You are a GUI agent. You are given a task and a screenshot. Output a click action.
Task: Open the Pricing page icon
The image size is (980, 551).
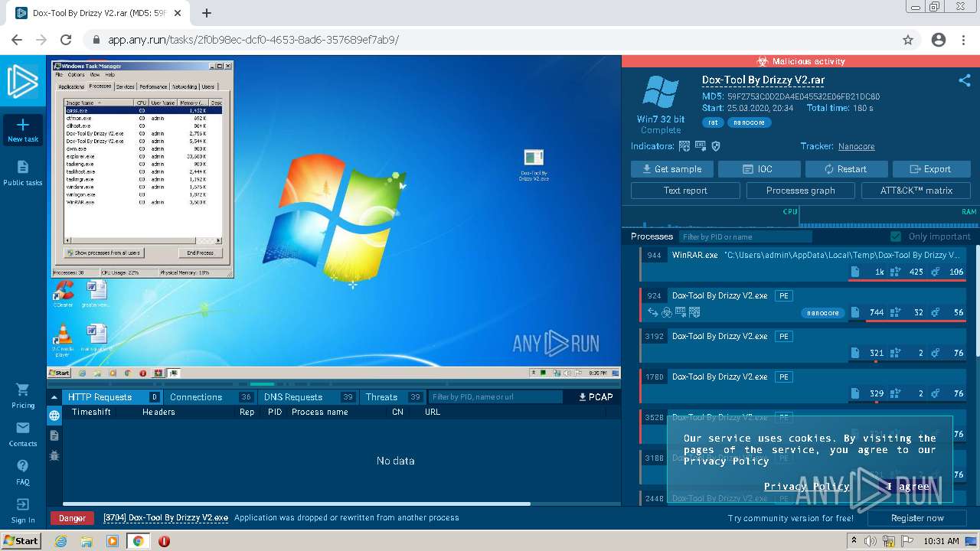(23, 390)
